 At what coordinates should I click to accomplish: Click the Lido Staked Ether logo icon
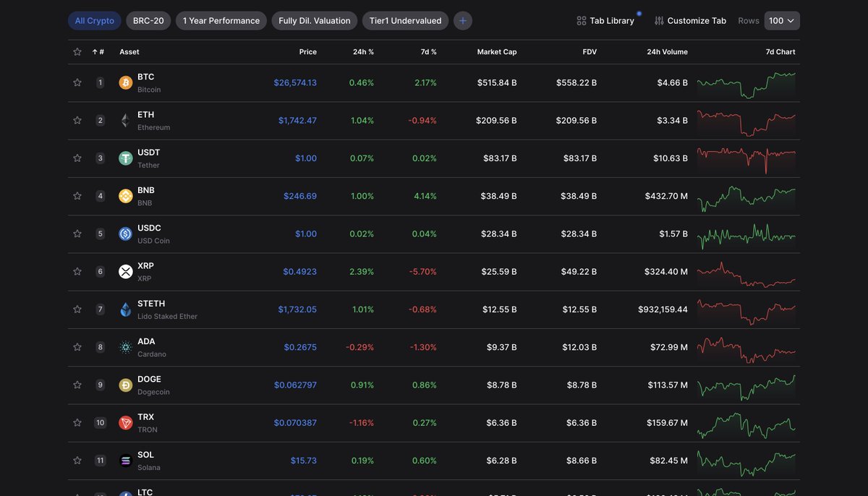(126, 309)
